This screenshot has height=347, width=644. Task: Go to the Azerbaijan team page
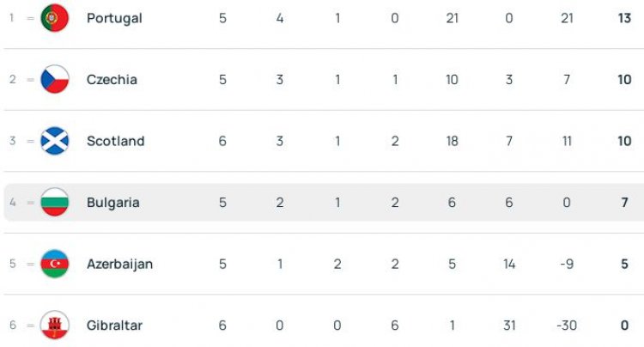119,264
